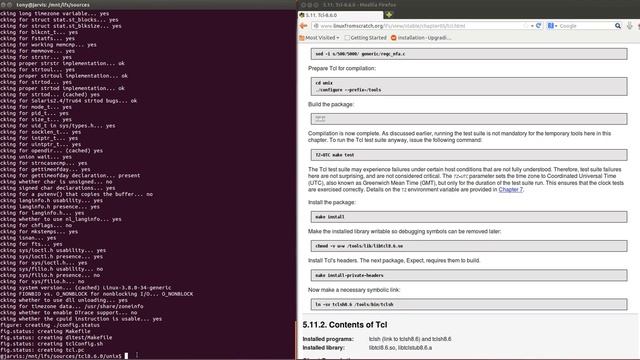Click the 'ln -sv tclsh8.6' command
Image resolution: width=640 pixels, height=360 pixels.
[354, 304]
